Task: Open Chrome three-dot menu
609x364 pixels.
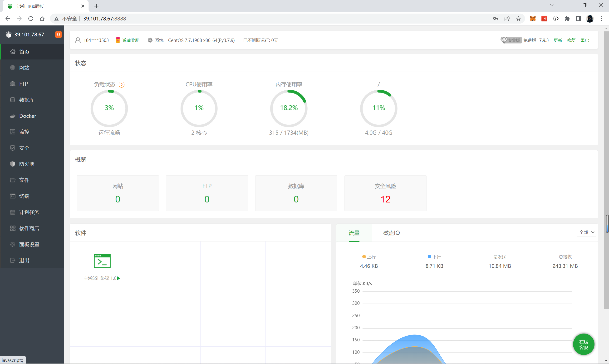Action: pyautogui.click(x=601, y=19)
